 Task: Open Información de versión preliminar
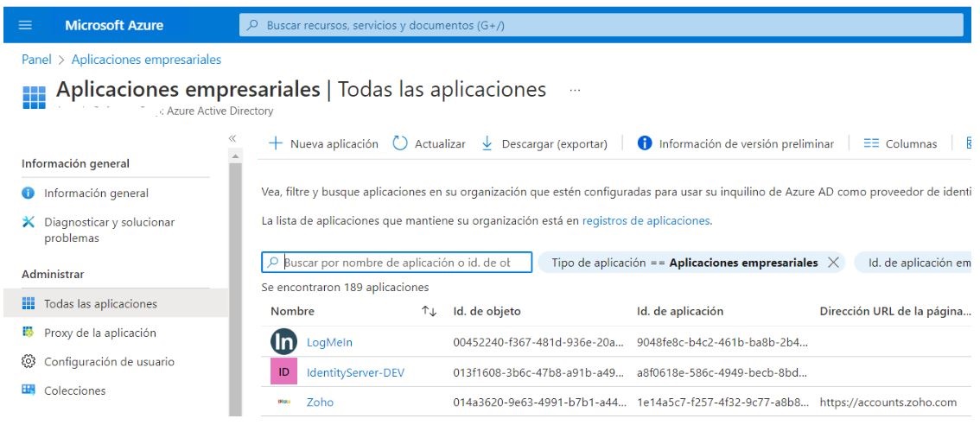735,143
